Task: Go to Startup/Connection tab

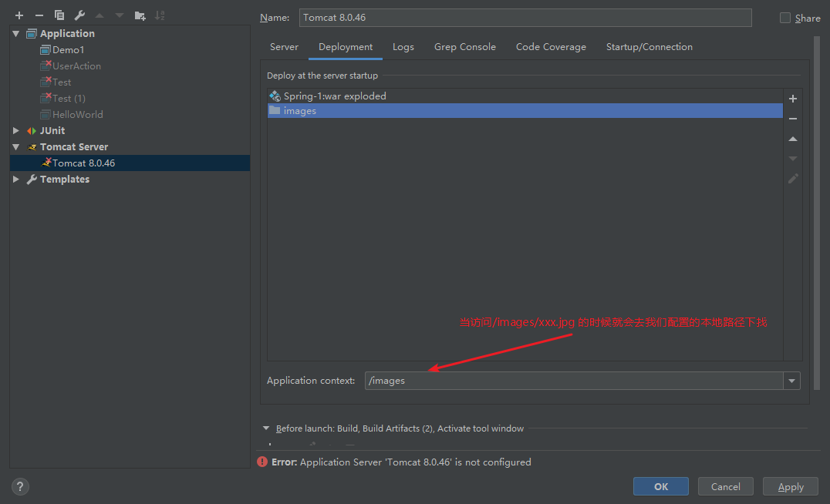Action: [649, 47]
